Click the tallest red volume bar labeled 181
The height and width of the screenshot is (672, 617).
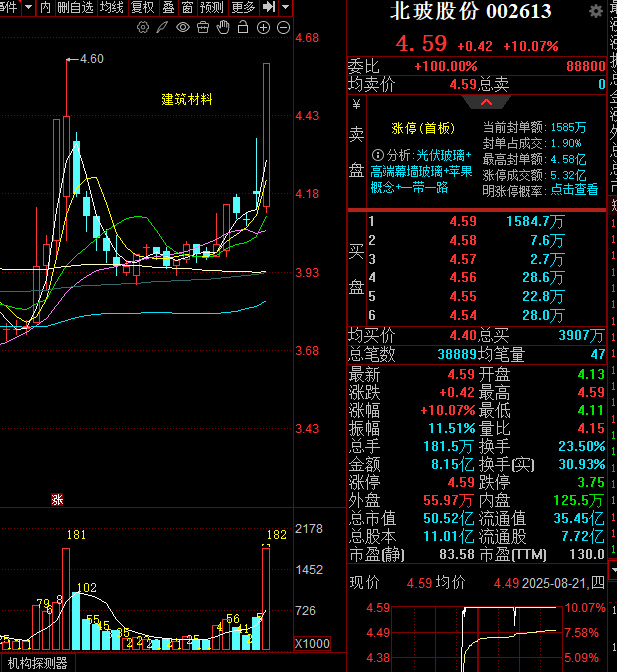66,599
